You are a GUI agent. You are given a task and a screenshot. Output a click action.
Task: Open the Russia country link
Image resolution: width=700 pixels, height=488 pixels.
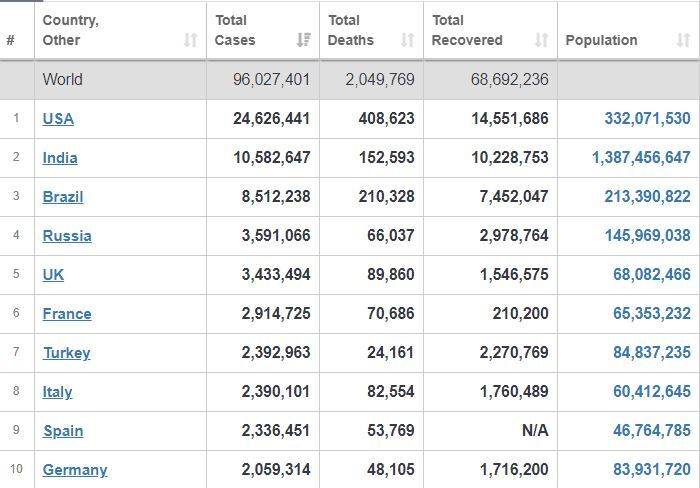click(67, 236)
